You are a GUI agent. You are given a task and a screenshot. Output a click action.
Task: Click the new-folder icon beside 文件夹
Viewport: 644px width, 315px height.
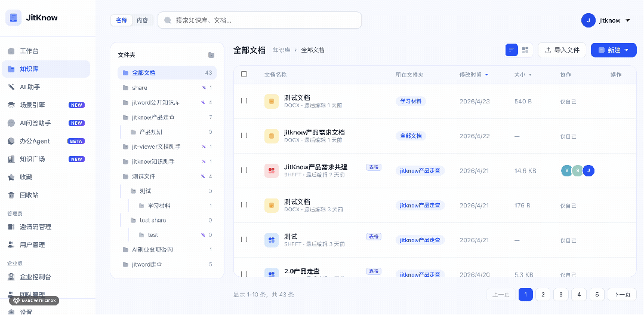pos(211,55)
